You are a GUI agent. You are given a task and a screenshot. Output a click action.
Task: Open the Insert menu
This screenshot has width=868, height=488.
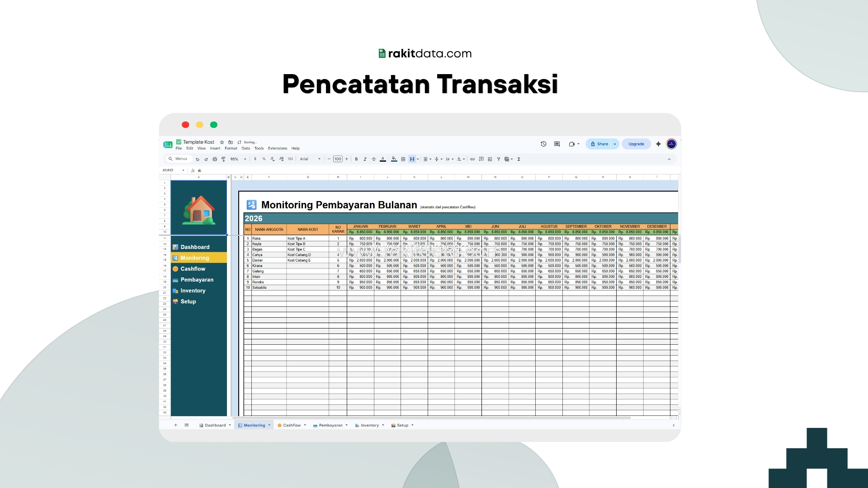point(215,148)
